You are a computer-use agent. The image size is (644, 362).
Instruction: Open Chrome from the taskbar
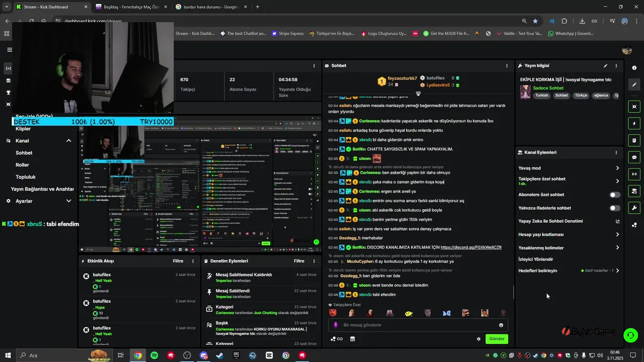tap(138, 355)
